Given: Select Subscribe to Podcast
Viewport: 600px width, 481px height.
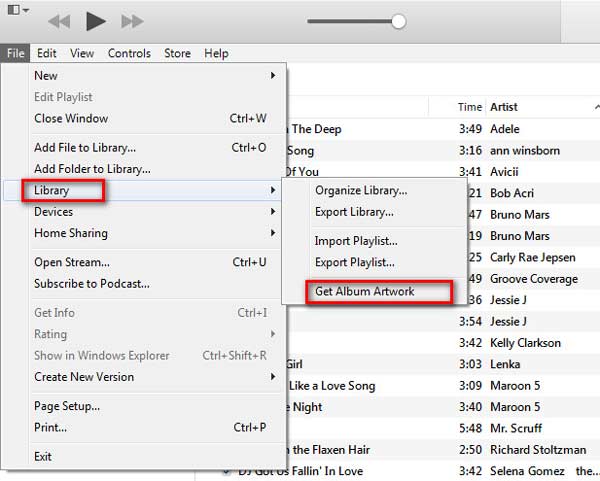Looking at the screenshot, I should 92,284.
